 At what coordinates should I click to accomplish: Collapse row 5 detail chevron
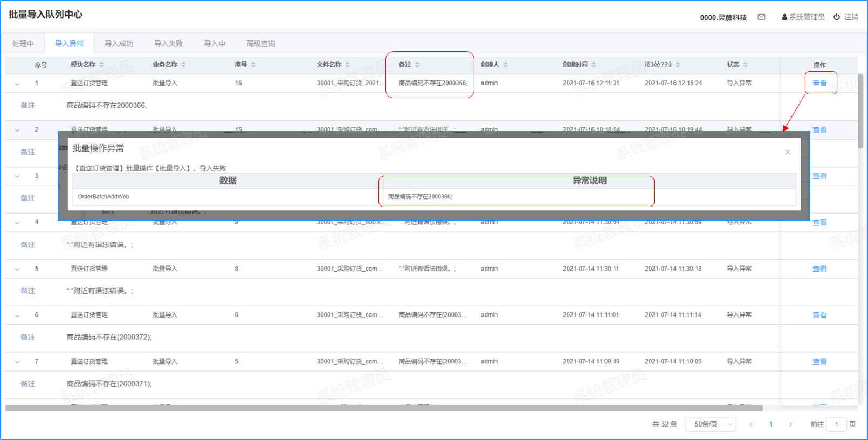click(17, 269)
